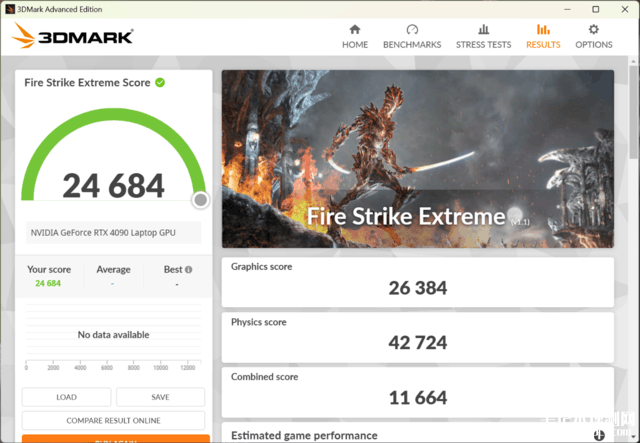Click the Graphics score label
This screenshot has height=443, width=640.
(x=261, y=267)
